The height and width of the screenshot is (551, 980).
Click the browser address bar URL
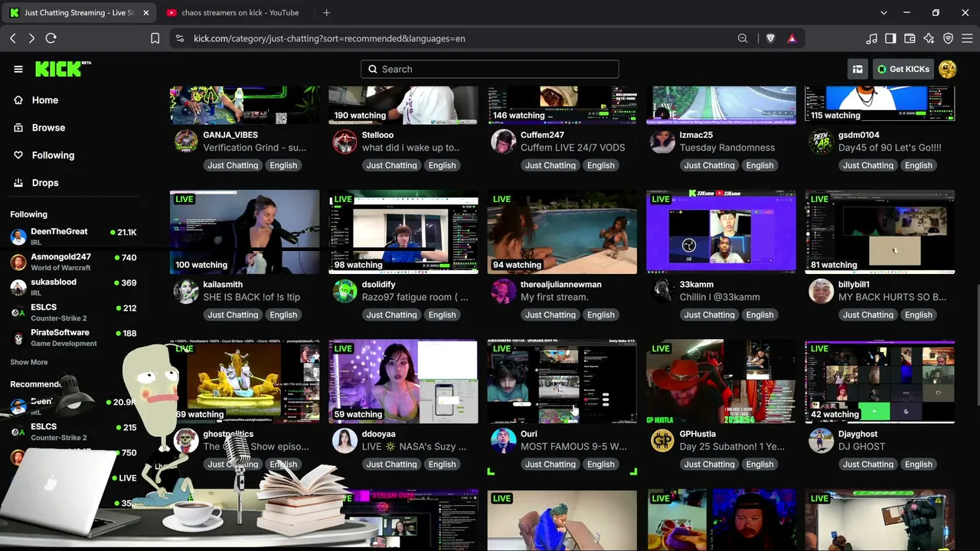tap(329, 38)
